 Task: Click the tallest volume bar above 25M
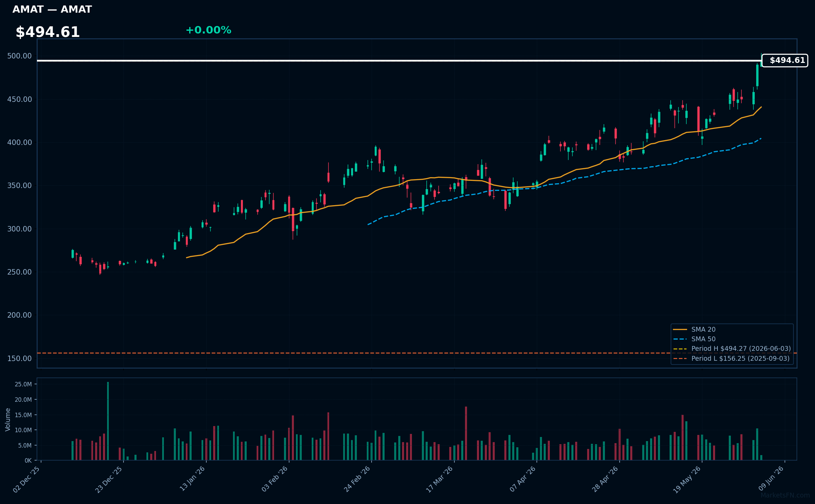(x=108, y=421)
